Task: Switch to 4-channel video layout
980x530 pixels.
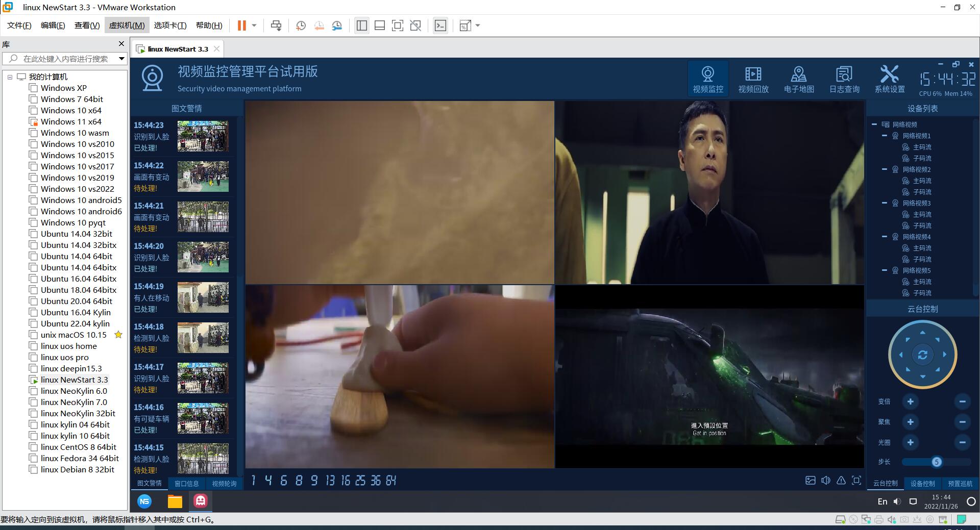Action: pyautogui.click(x=268, y=481)
